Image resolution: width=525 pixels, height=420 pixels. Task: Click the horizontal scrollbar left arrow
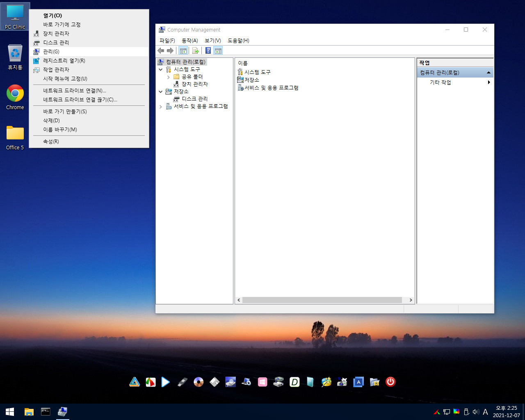click(x=239, y=300)
